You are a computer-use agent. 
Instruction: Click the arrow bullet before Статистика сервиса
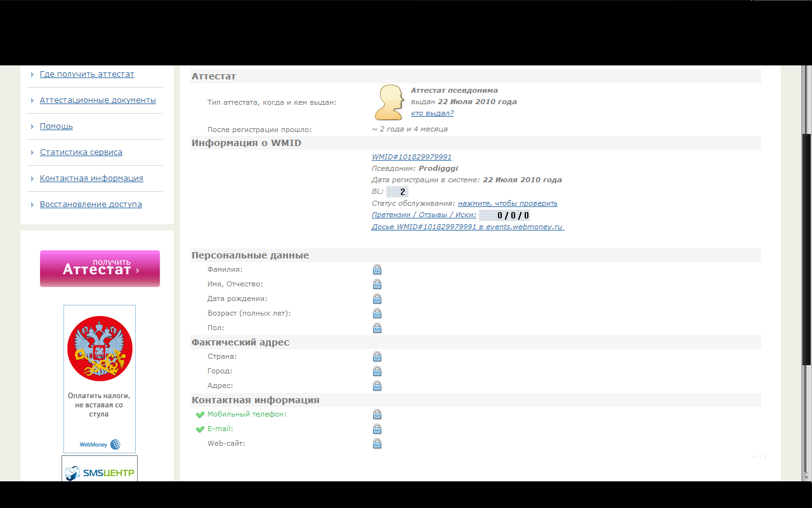32,152
